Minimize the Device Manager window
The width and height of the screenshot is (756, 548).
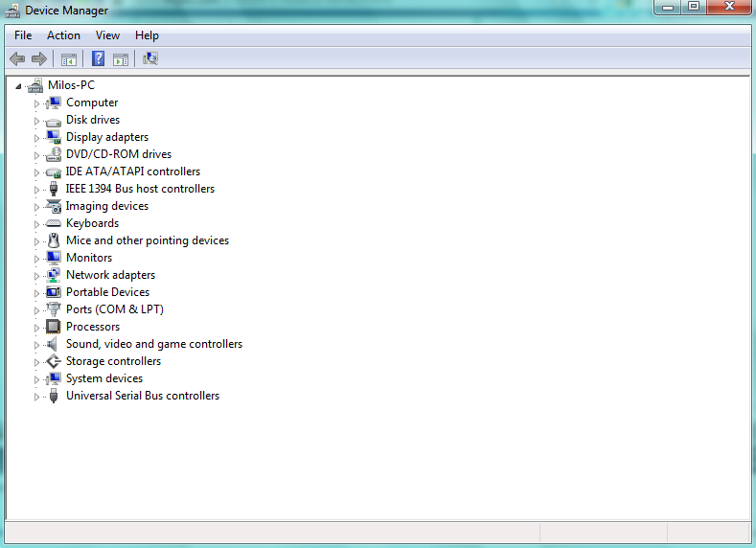pyautogui.click(x=668, y=7)
